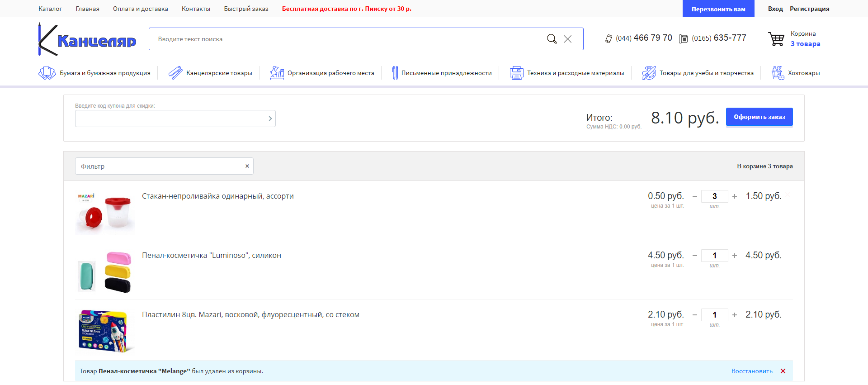Open Организация рабочего места category
Screen dimensions: 868x385
tap(322, 73)
